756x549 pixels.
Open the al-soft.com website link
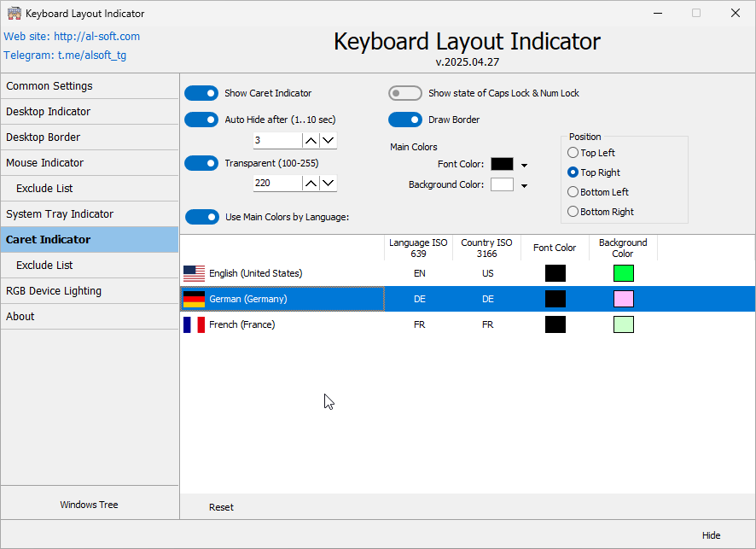(96, 36)
